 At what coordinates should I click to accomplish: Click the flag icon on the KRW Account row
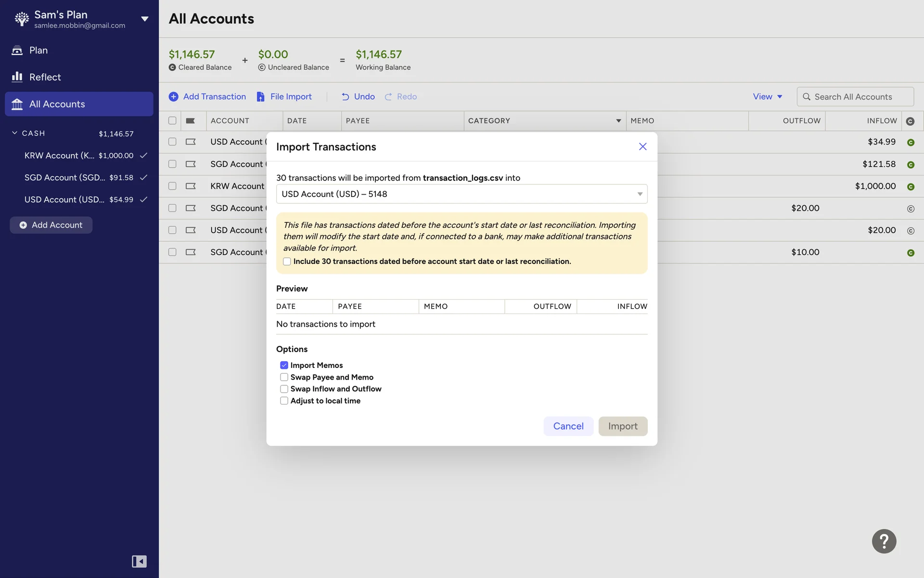pyautogui.click(x=191, y=186)
